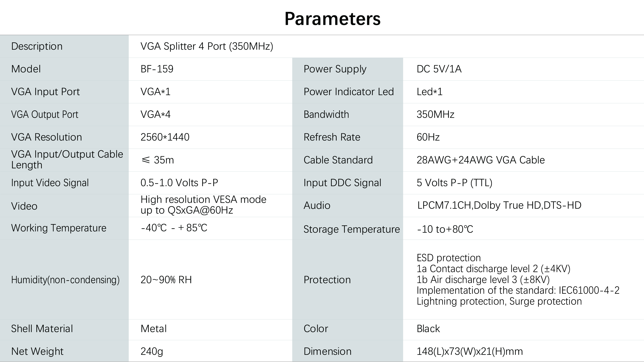Screen dimensions: 644x362
Task: Select the 350MHz bandwidth value
Action: (435, 114)
